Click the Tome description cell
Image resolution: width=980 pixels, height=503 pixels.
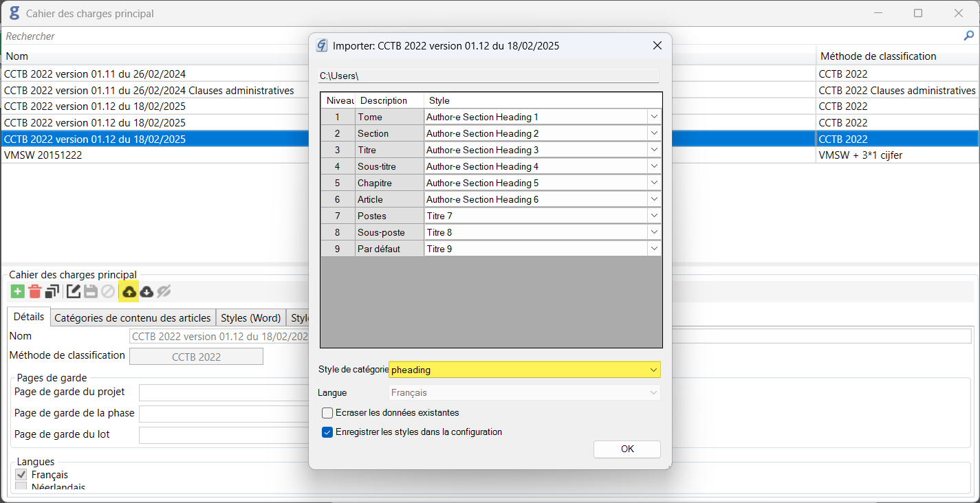click(389, 117)
